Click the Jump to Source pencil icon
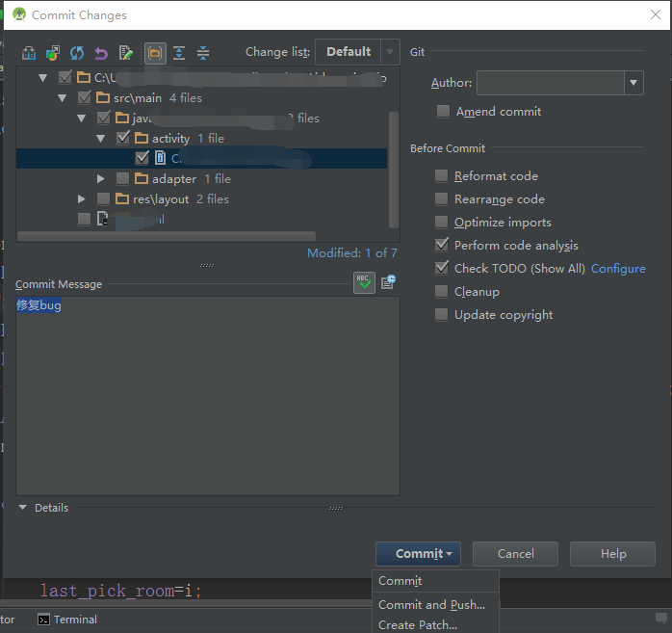 [125, 53]
